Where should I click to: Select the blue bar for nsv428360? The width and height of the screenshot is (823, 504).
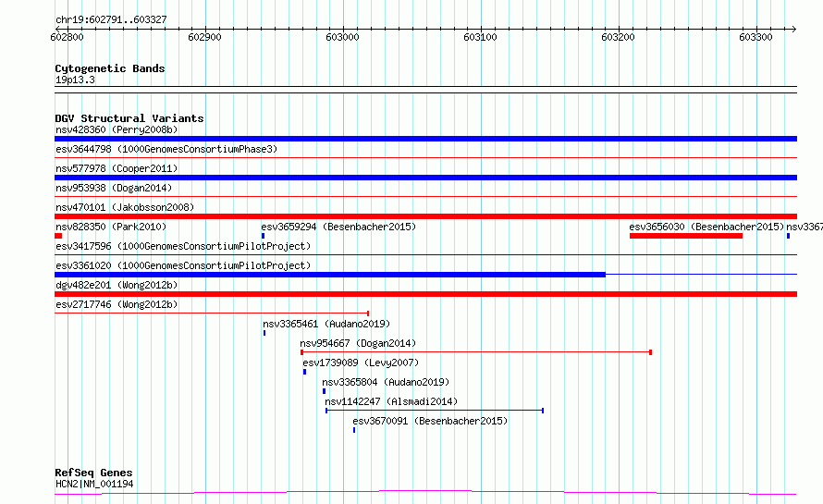[x=425, y=139]
